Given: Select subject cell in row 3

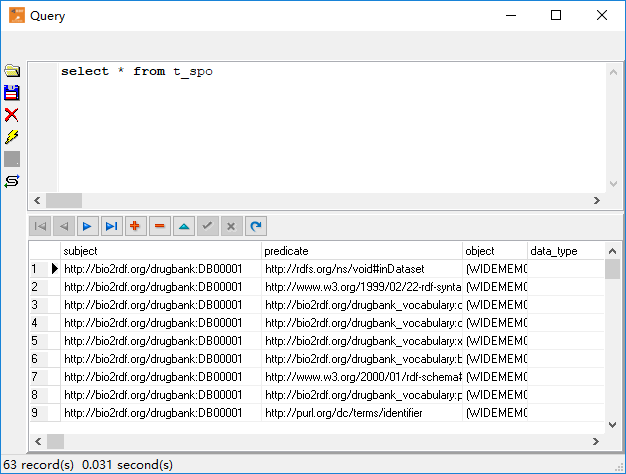Looking at the screenshot, I should pos(161,305).
